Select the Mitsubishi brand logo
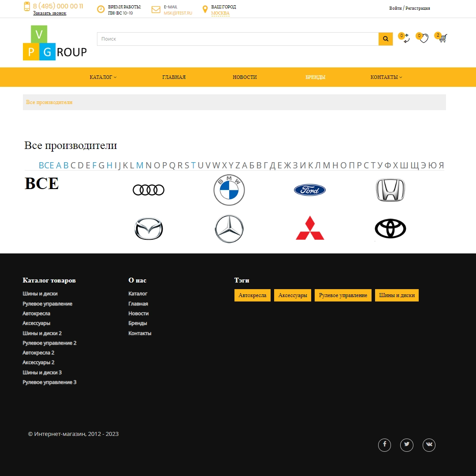 pos(310,228)
